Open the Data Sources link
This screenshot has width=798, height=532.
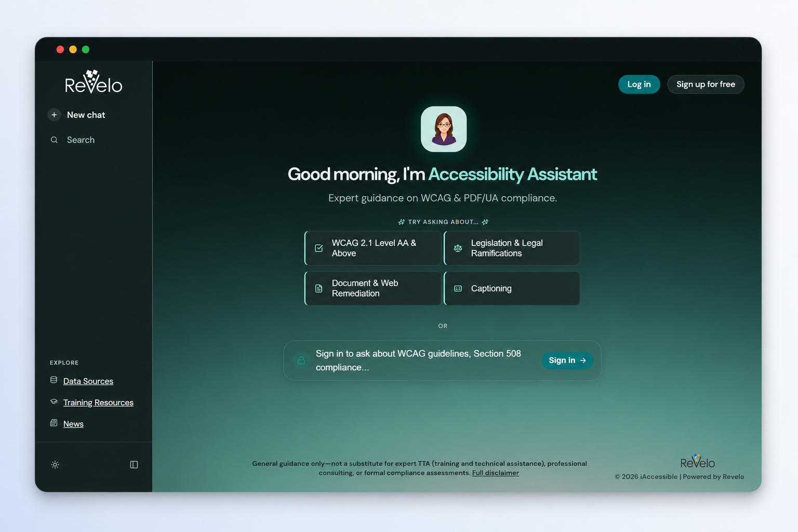(88, 381)
